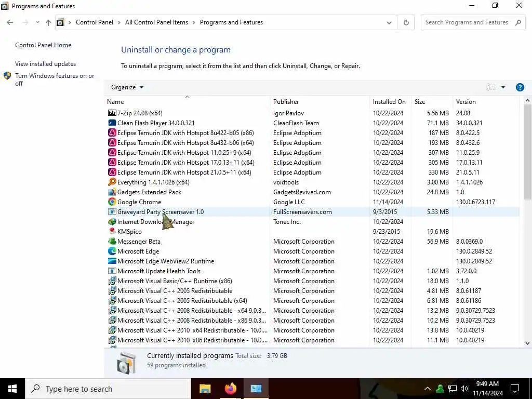532x399 pixels.
Task: Select Microsoft Visual C++ 2005 Redistributable (x64)
Action: pos(312,301)
